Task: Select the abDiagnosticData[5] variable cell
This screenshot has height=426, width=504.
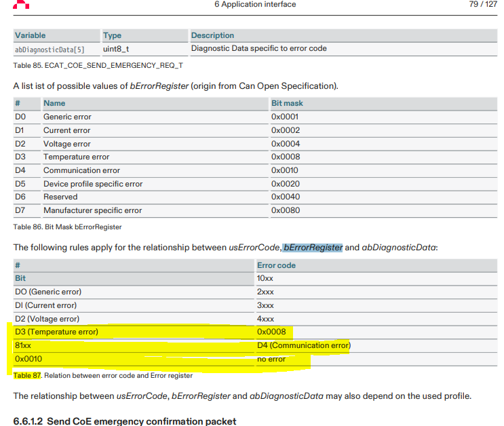Action: pos(50,50)
